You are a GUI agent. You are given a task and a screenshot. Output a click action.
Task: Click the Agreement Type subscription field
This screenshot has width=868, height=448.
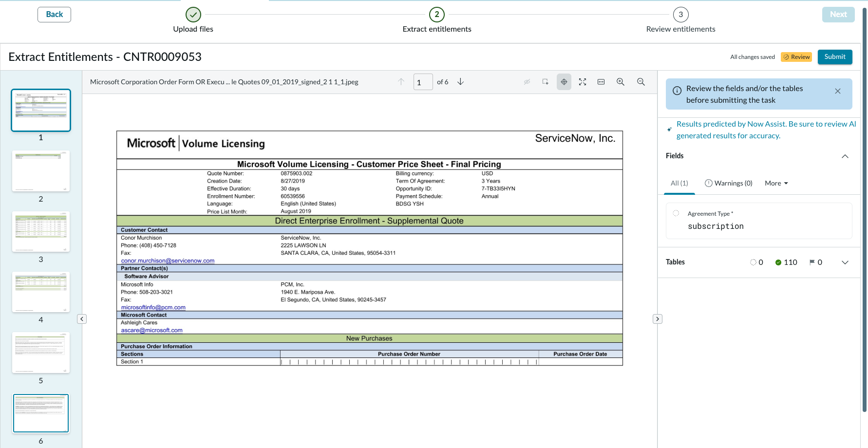[759, 221]
